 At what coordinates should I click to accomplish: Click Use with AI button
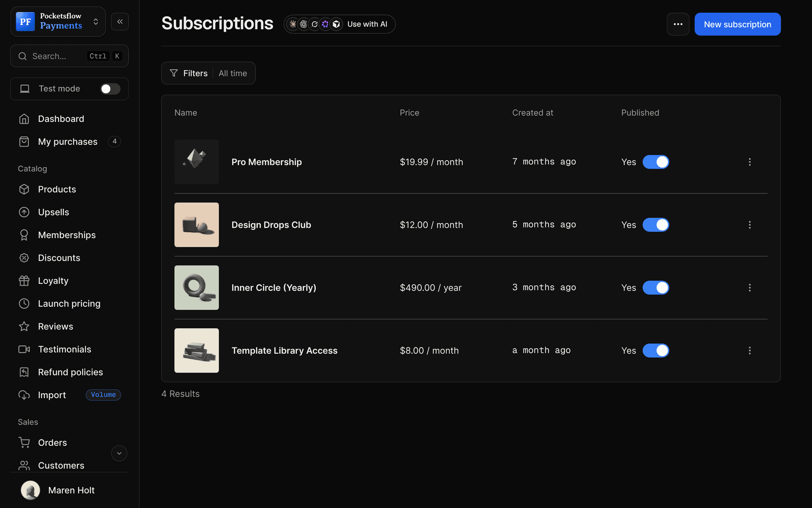click(x=339, y=24)
